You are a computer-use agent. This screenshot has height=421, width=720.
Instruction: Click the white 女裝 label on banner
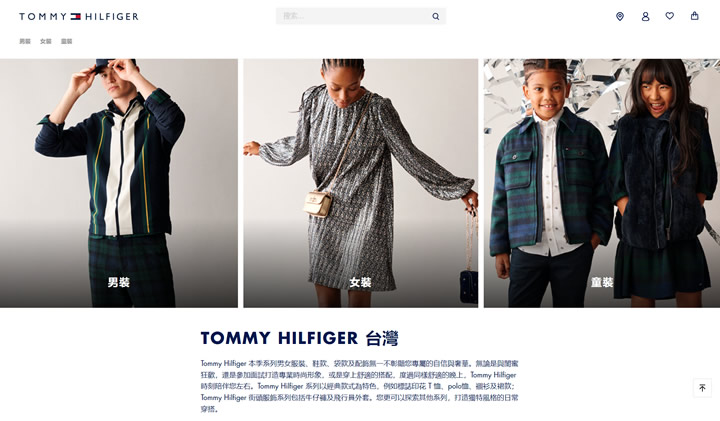[x=360, y=282]
